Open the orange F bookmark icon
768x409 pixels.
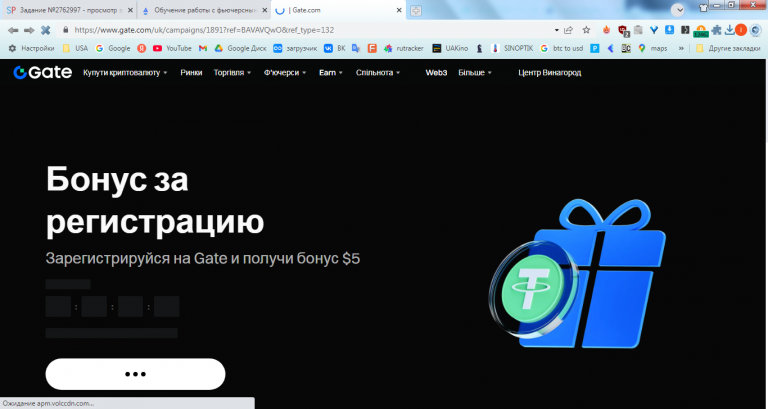pos(372,48)
